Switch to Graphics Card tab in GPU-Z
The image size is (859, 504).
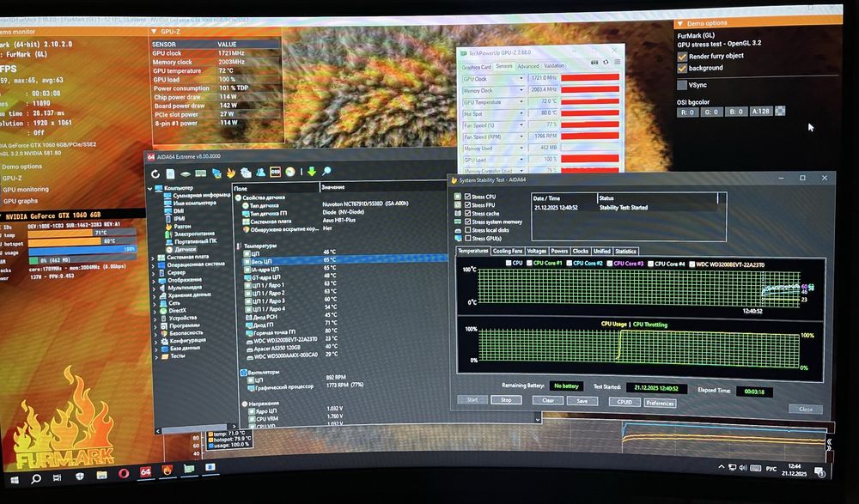(476, 67)
